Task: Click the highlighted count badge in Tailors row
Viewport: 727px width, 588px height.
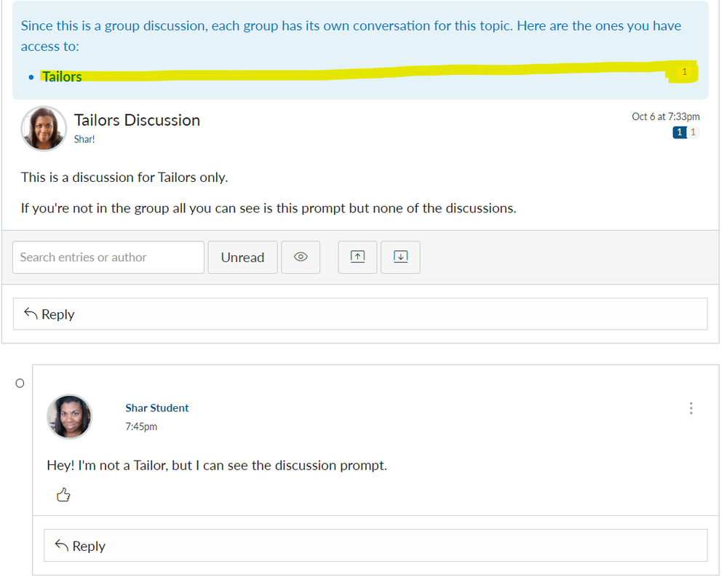Action: 684,72
